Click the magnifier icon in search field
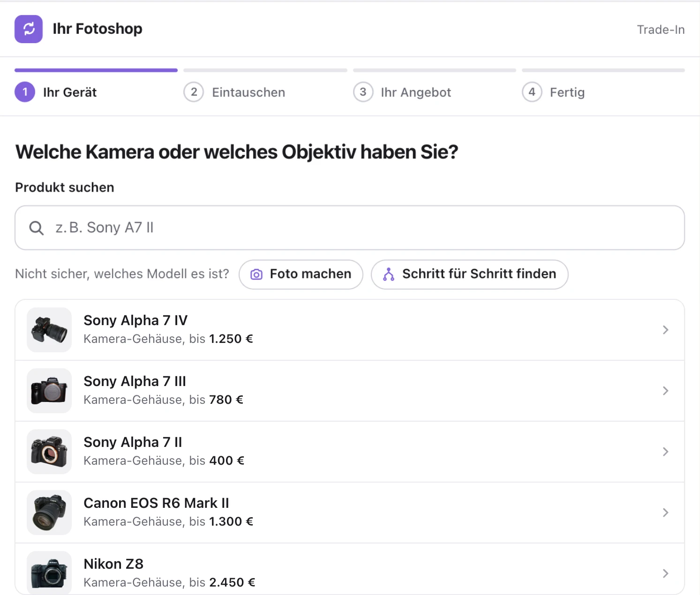700x595 pixels. point(37,228)
